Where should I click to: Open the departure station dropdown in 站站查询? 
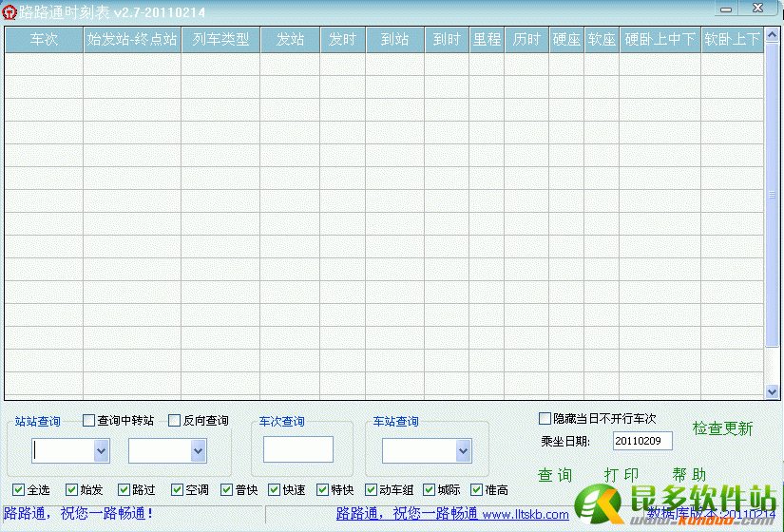coord(101,450)
